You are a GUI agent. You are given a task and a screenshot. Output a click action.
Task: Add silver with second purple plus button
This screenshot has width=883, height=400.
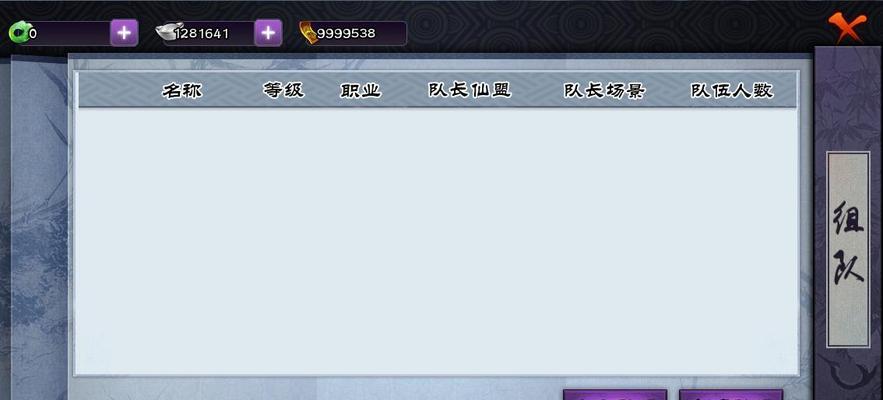[268, 33]
